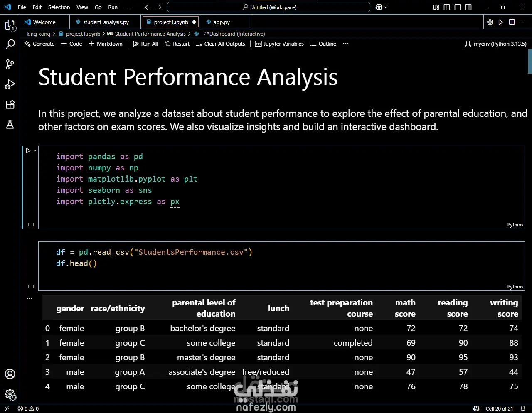Open the View menu
The height and width of the screenshot is (413, 532).
click(x=82, y=7)
